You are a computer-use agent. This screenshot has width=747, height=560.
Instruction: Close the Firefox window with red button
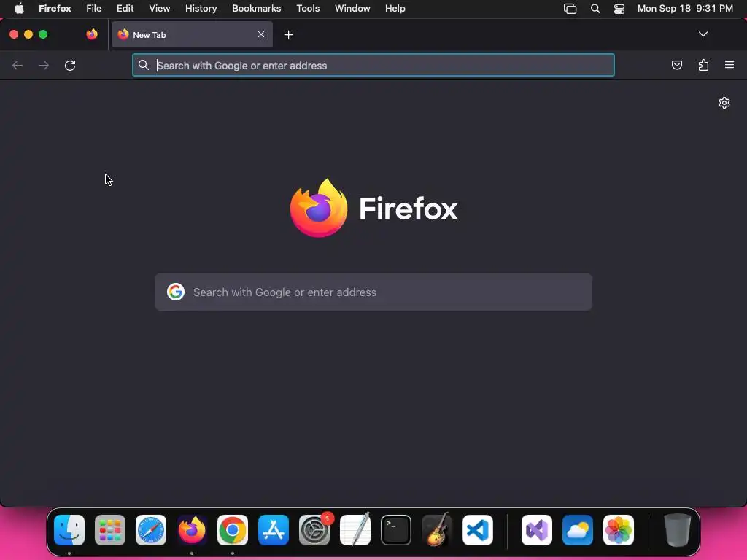(x=14, y=34)
